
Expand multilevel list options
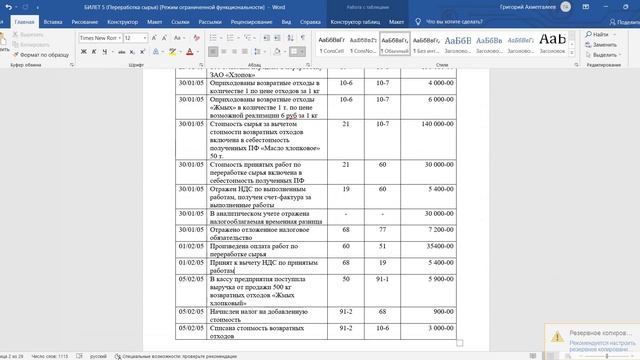coord(256,38)
